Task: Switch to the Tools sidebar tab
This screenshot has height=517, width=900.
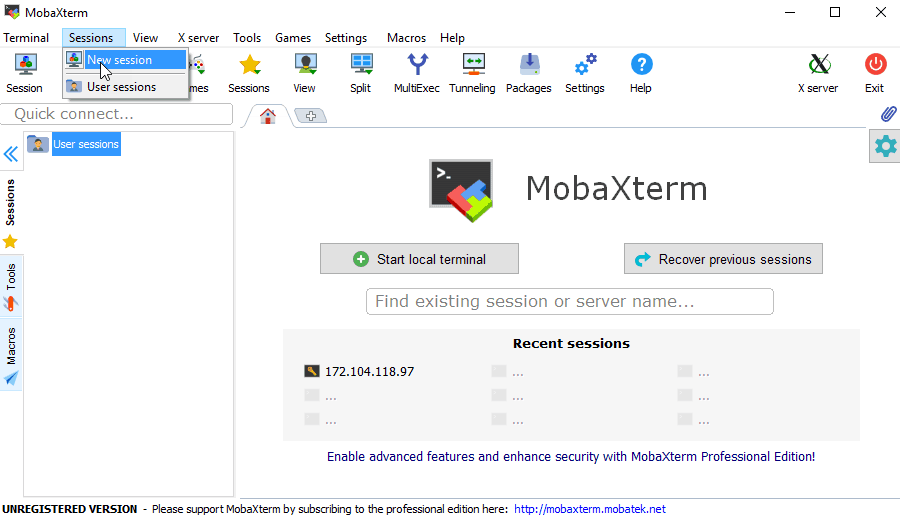Action: (11, 286)
